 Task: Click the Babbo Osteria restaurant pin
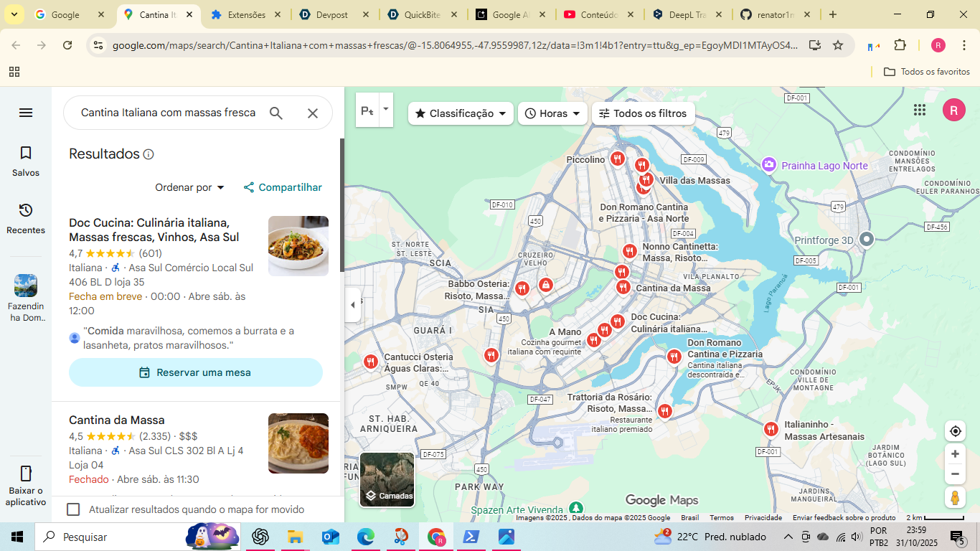[x=522, y=288]
